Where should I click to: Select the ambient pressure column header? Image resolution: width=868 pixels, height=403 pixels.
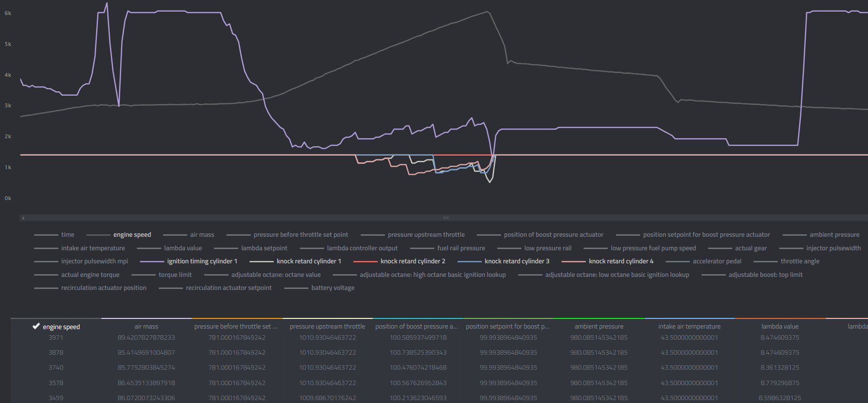pyautogui.click(x=599, y=327)
